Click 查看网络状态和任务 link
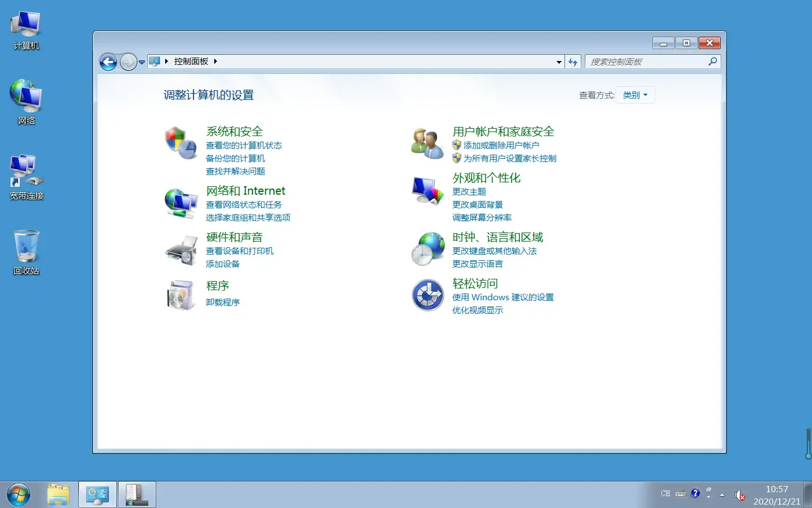The image size is (812, 508). pos(244,205)
